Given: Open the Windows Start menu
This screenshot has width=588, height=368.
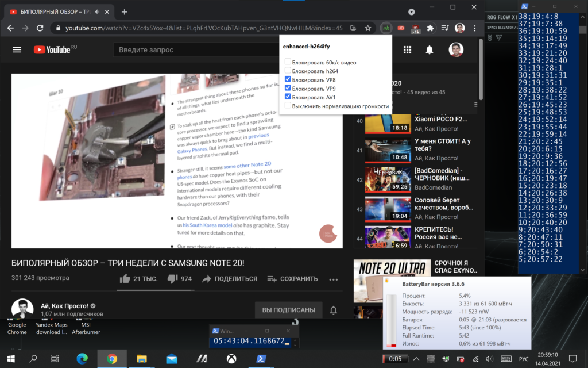Looking at the screenshot, I should pyautogui.click(x=11, y=359).
